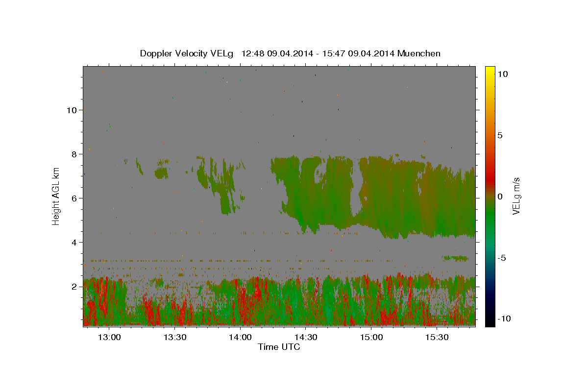This screenshot has width=588, height=392.
Task: Click the height axis label '6'
Action: (x=74, y=198)
